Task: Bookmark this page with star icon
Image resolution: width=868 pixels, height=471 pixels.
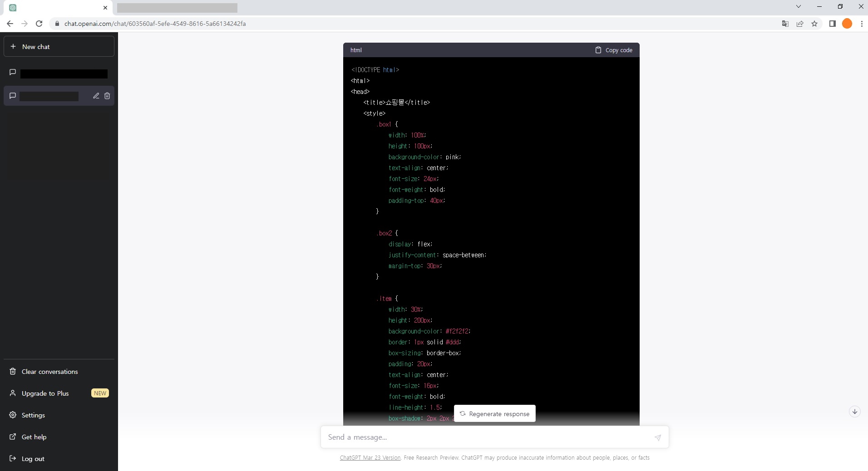Action: point(814,24)
